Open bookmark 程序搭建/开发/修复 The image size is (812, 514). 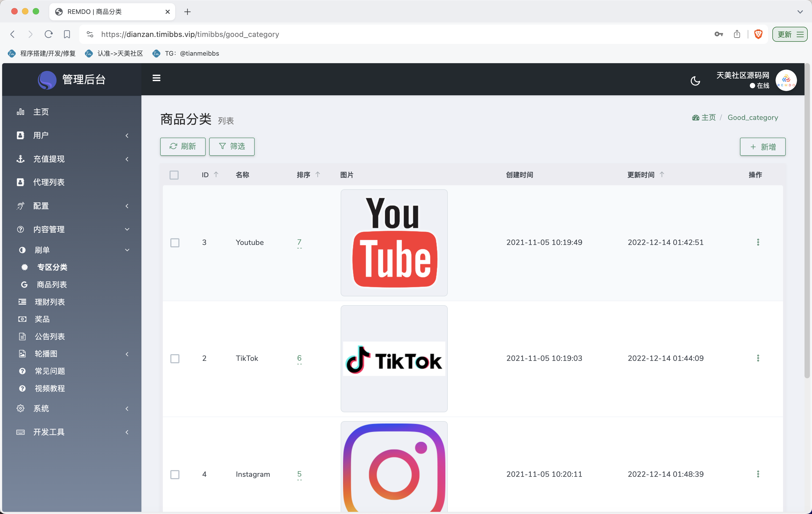[x=42, y=54]
